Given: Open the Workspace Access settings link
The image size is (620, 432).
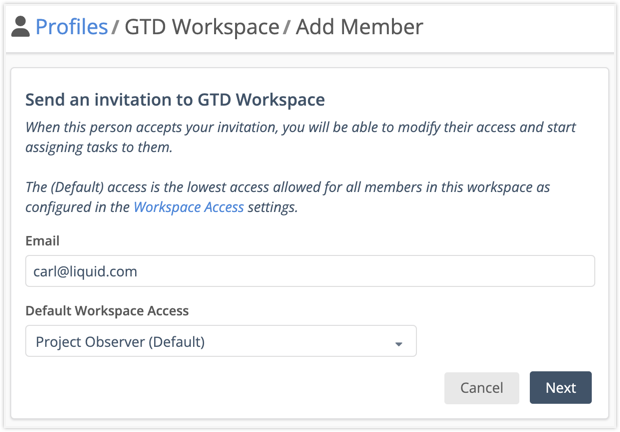Looking at the screenshot, I should pyautogui.click(x=188, y=207).
